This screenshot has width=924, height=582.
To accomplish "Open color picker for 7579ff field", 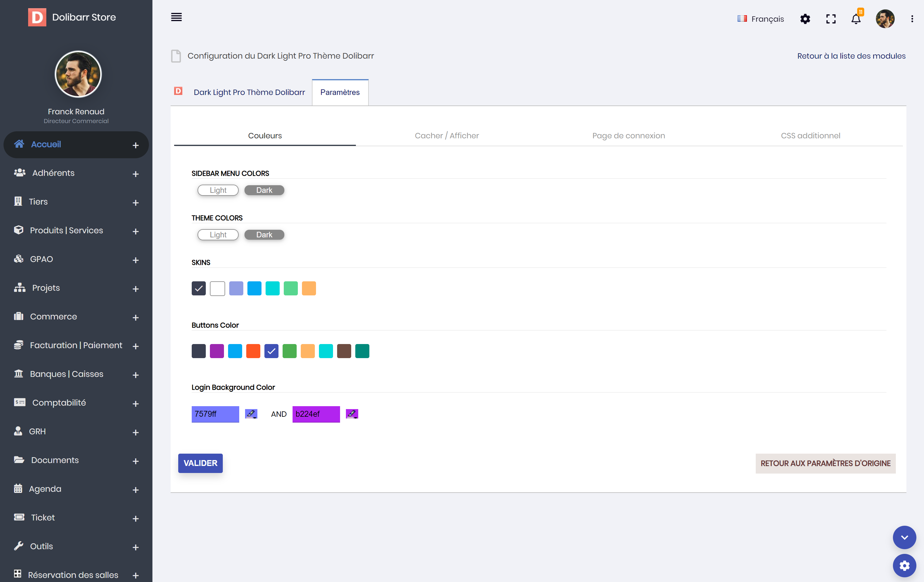I will (251, 413).
